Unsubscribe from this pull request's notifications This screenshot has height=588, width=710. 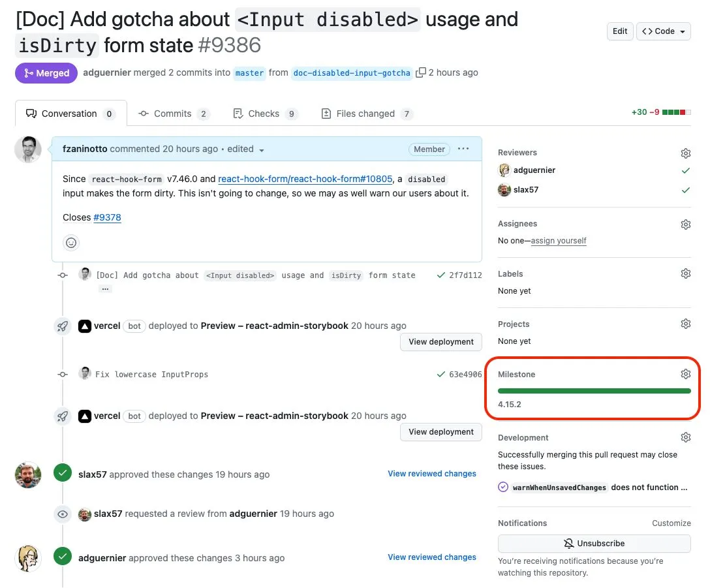[594, 543]
